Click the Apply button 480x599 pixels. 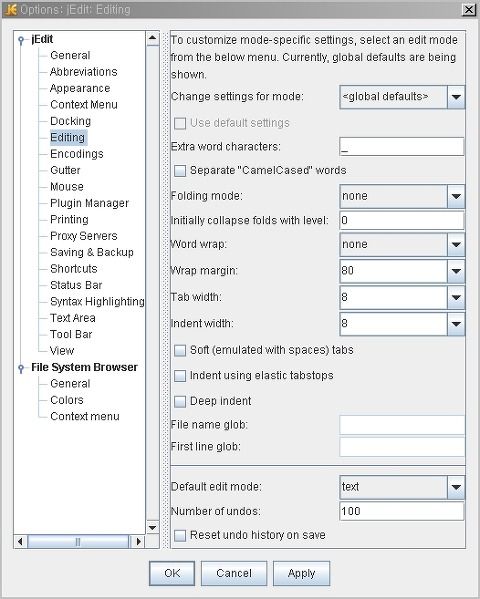(302, 573)
